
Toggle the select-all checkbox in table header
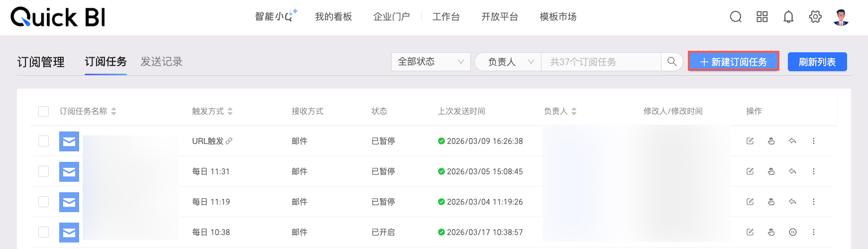click(44, 111)
